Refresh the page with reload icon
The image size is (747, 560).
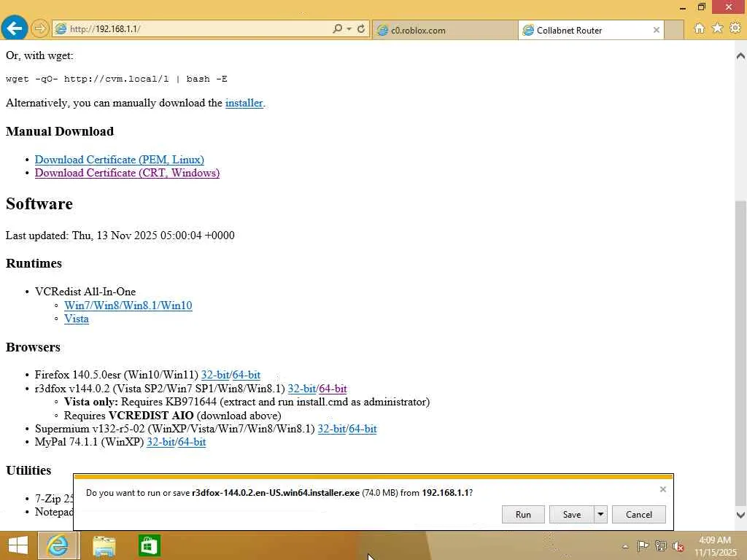pyautogui.click(x=361, y=28)
